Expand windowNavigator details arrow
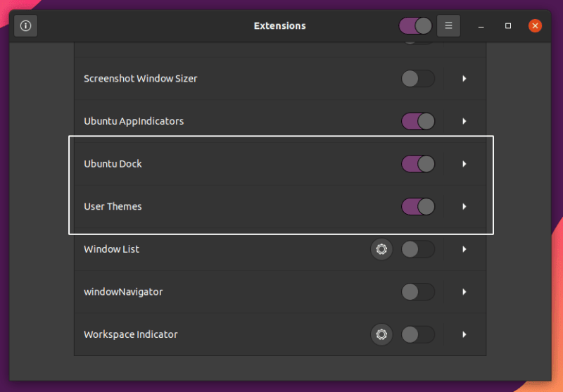Screen dimensions: 563x392 (x=464, y=291)
